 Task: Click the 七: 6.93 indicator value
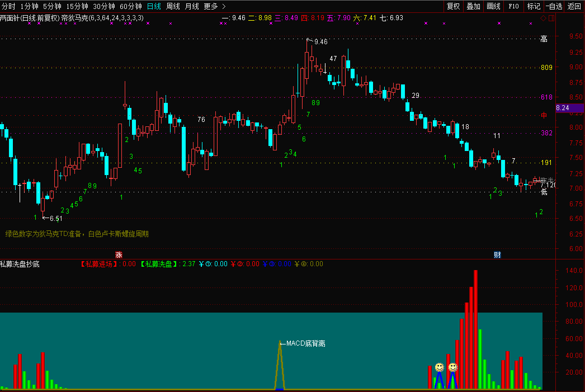(x=391, y=18)
